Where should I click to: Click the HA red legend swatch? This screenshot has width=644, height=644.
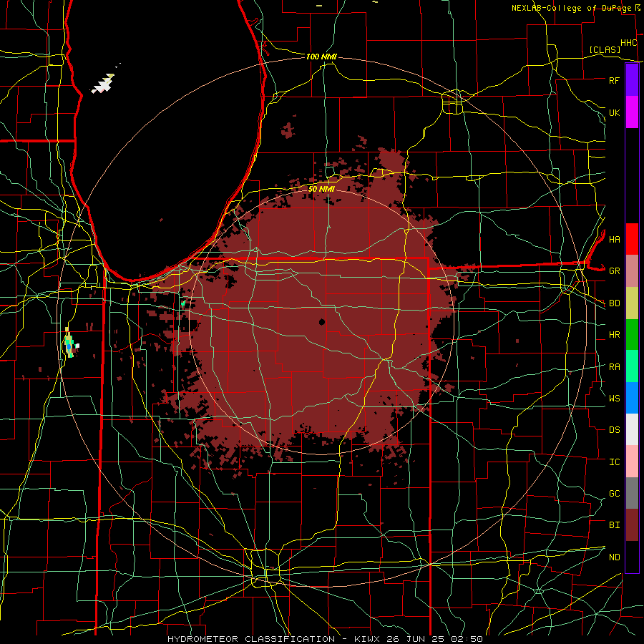pyautogui.click(x=632, y=239)
